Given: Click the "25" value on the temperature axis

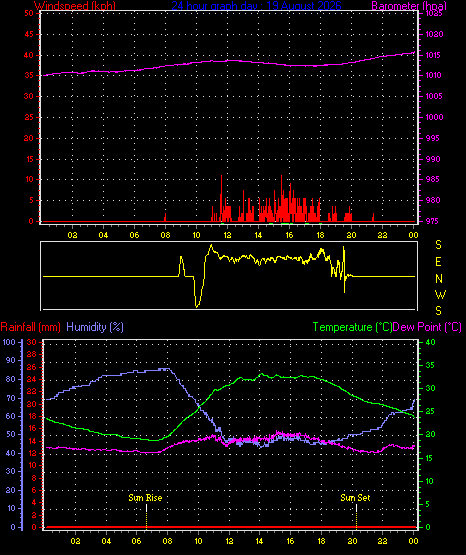Looking at the screenshot, I should pyautogui.click(x=430, y=412).
